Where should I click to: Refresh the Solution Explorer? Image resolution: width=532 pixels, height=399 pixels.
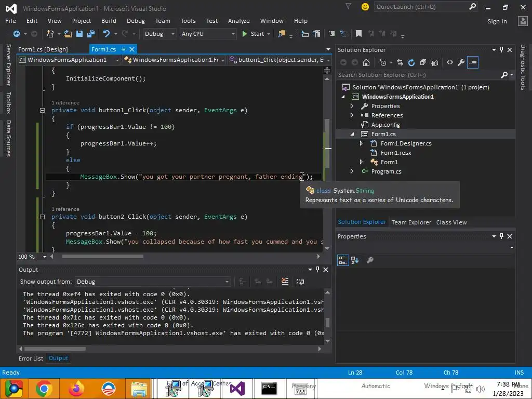411,62
